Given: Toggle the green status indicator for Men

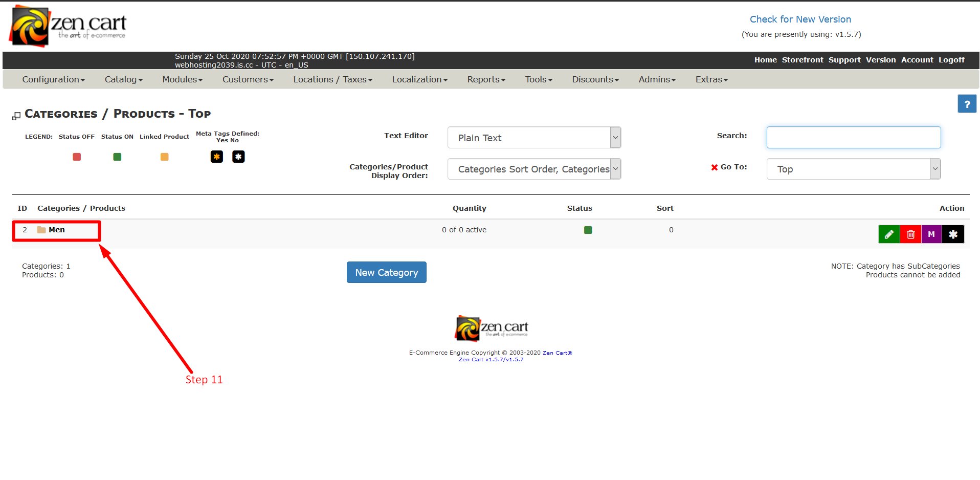Looking at the screenshot, I should 588,230.
